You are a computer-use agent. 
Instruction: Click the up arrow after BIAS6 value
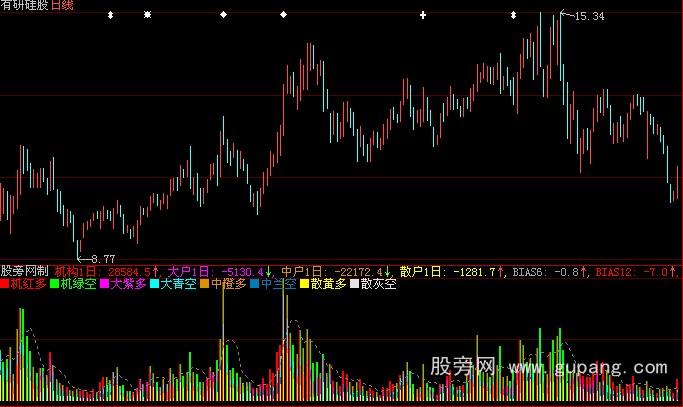tap(584, 272)
